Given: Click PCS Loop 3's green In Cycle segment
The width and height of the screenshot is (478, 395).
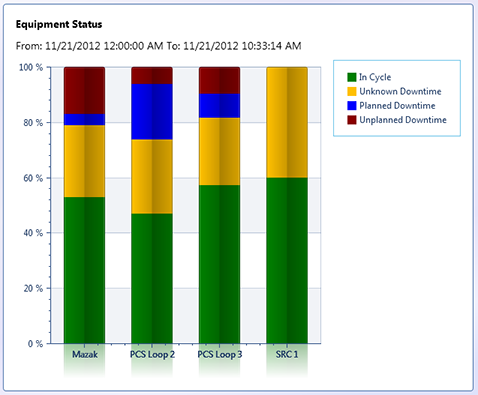Looking at the screenshot, I should [x=219, y=264].
